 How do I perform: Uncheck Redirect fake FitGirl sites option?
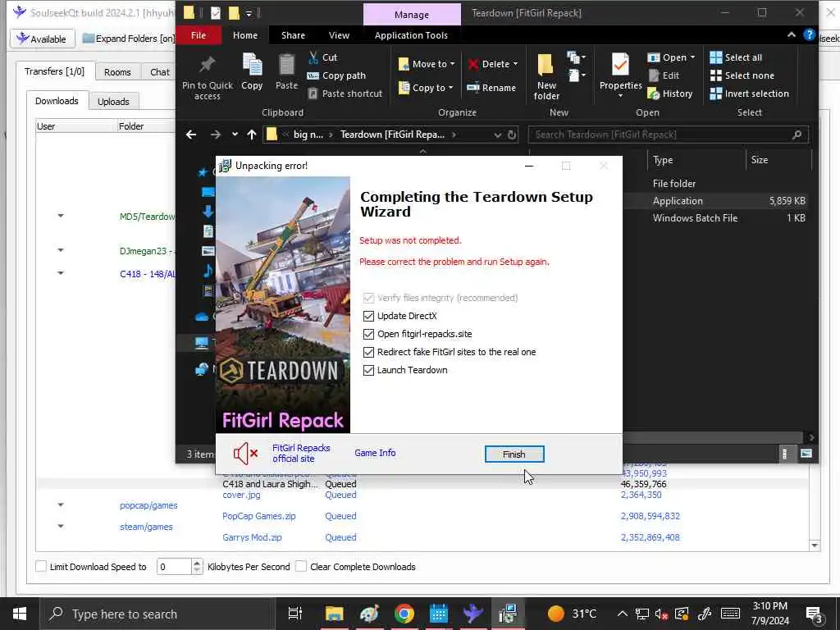point(368,352)
